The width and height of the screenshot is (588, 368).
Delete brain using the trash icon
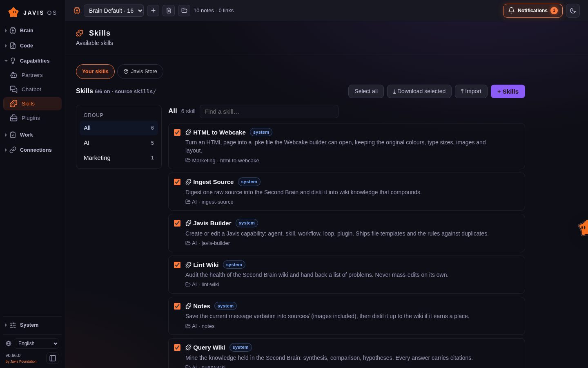[169, 11]
